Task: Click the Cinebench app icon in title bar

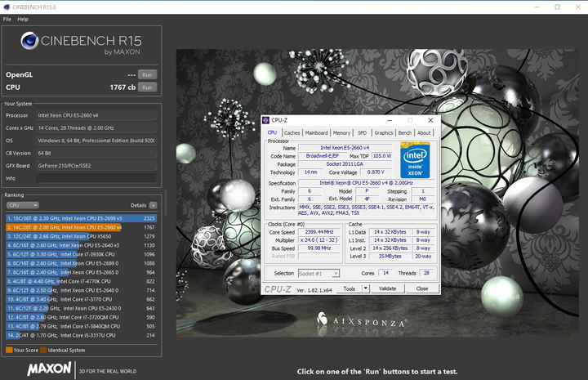Action: [x=7, y=7]
